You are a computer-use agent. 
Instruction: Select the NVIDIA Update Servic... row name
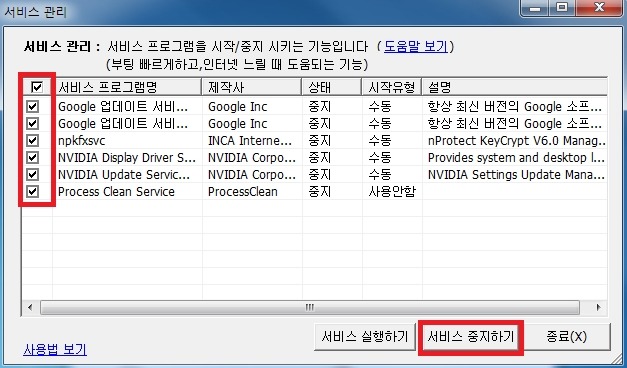pos(124,175)
